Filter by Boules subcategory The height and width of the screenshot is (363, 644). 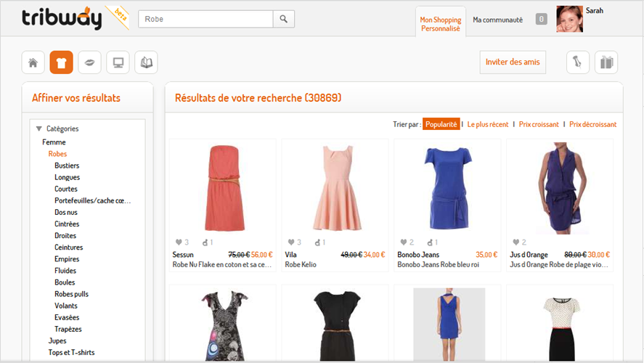65,282
